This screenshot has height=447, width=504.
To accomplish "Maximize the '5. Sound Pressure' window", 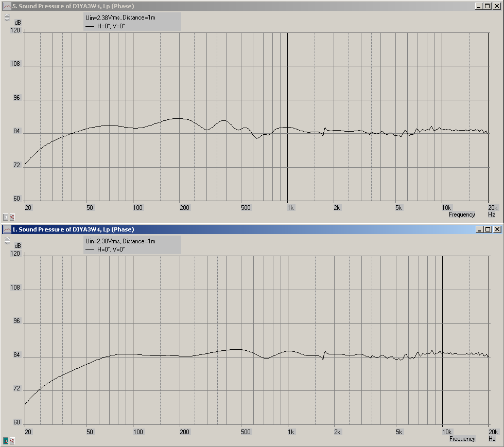I will pos(488,6).
